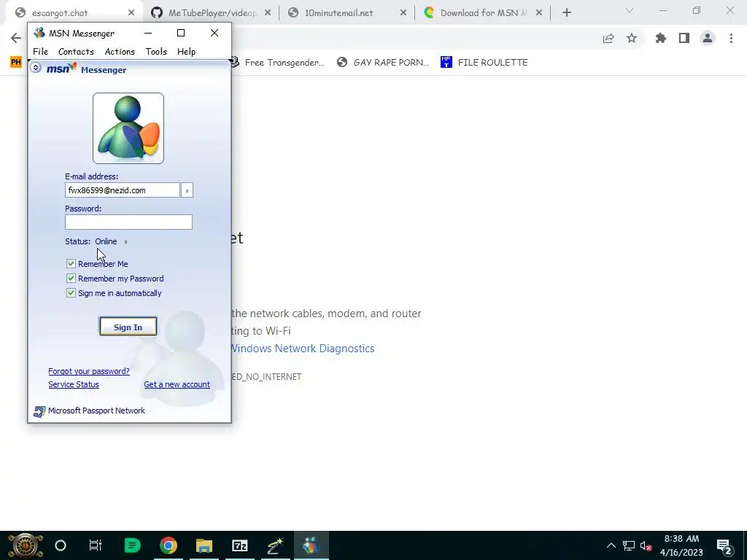Image resolution: width=747 pixels, height=560 pixels.
Task: Open the Help menu
Action: click(186, 52)
